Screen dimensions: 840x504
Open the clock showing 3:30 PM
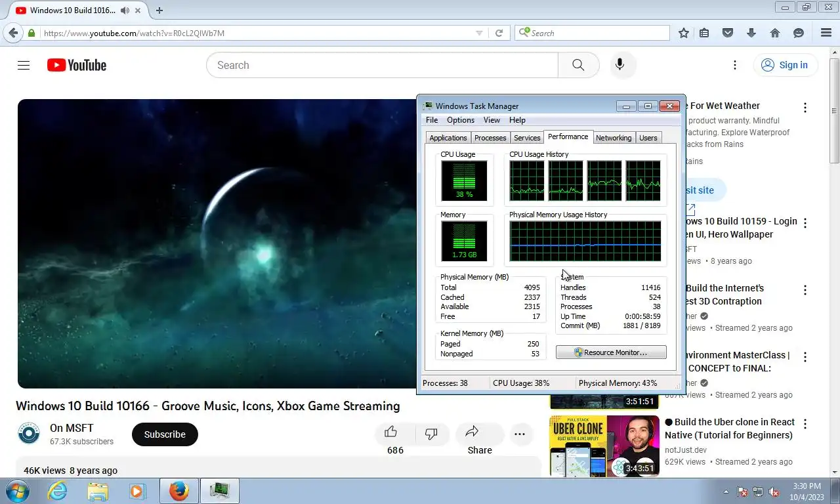[807, 491]
